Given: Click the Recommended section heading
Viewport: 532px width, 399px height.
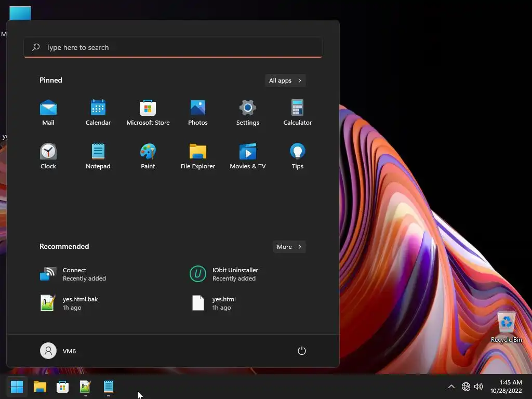Looking at the screenshot, I should (64, 246).
